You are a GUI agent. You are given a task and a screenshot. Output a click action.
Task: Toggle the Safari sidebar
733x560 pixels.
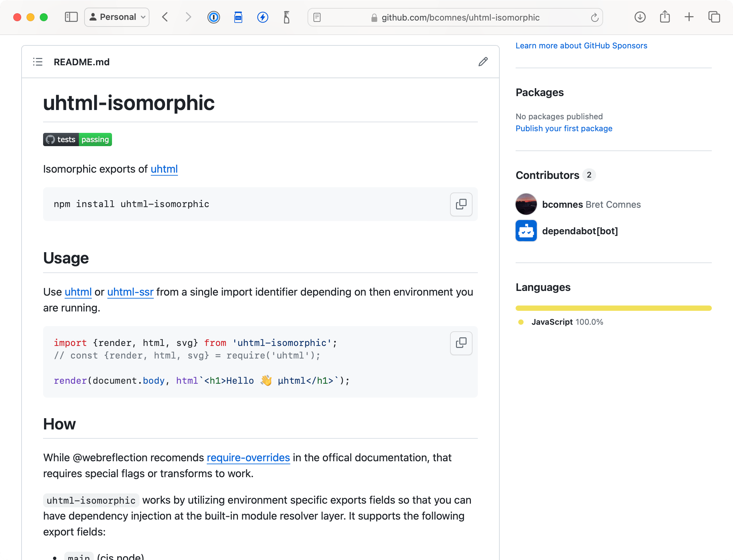pyautogui.click(x=71, y=17)
